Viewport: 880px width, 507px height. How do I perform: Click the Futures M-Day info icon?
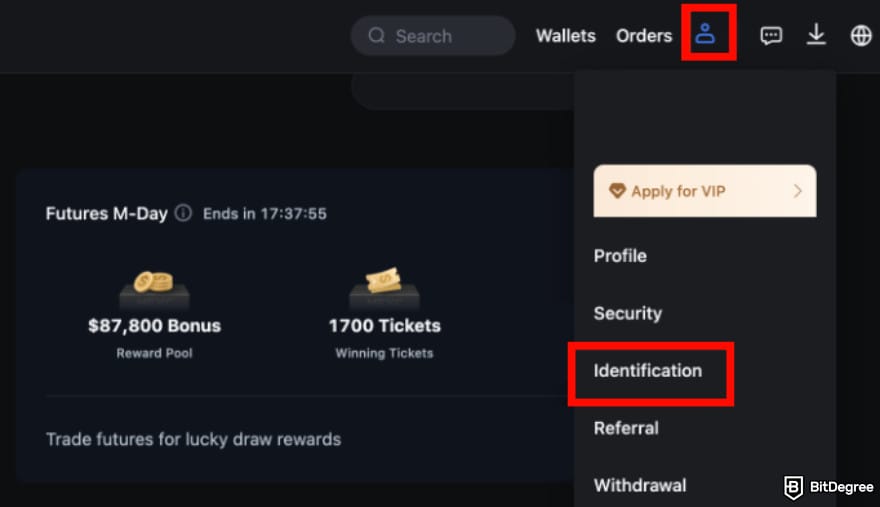[x=183, y=213]
